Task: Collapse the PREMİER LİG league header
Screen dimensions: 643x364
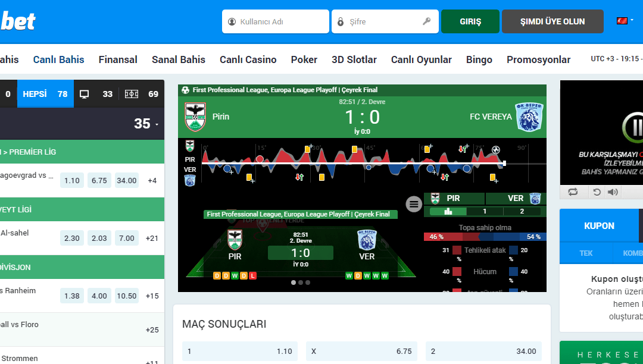Action: tap(82, 152)
